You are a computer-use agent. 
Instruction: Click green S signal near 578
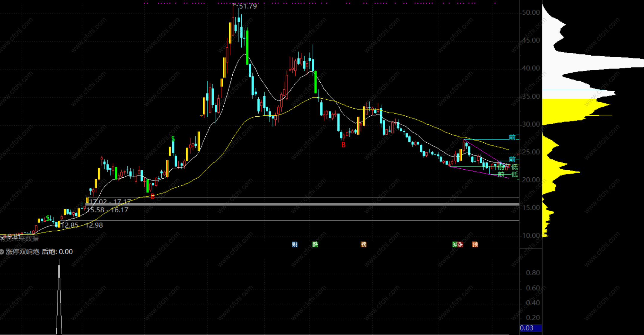173,139
